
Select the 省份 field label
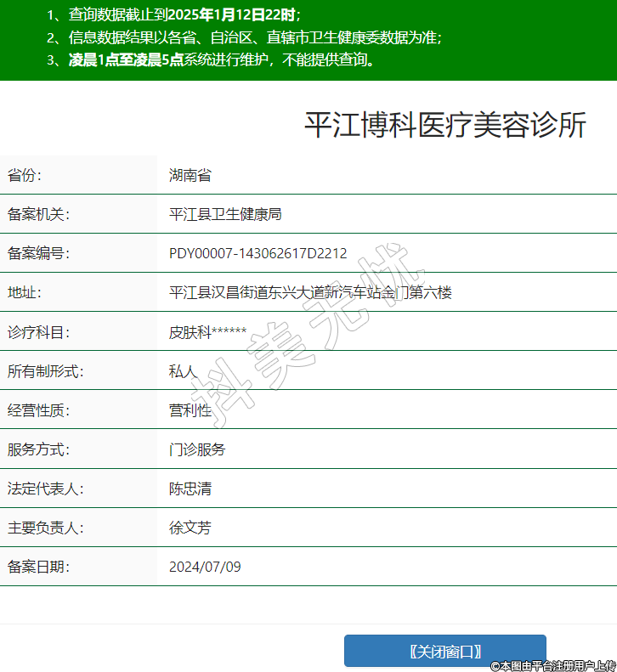point(25,176)
